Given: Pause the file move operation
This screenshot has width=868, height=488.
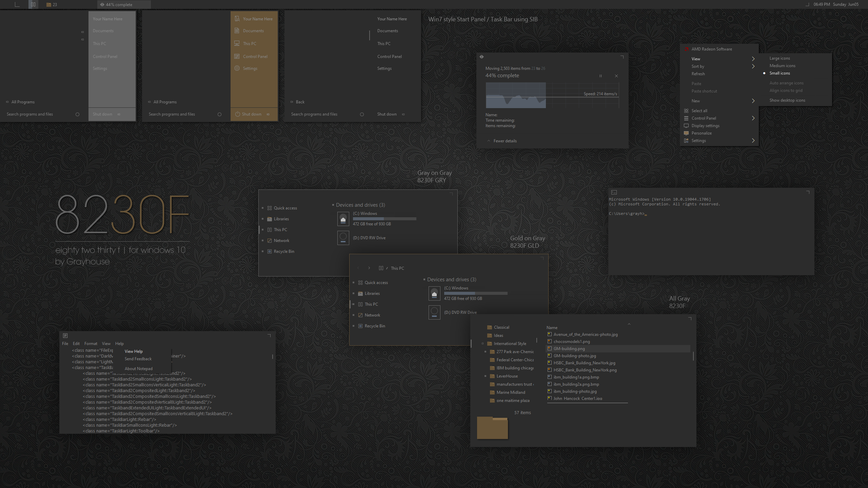Looking at the screenshot, I should (x=600, y=76).
